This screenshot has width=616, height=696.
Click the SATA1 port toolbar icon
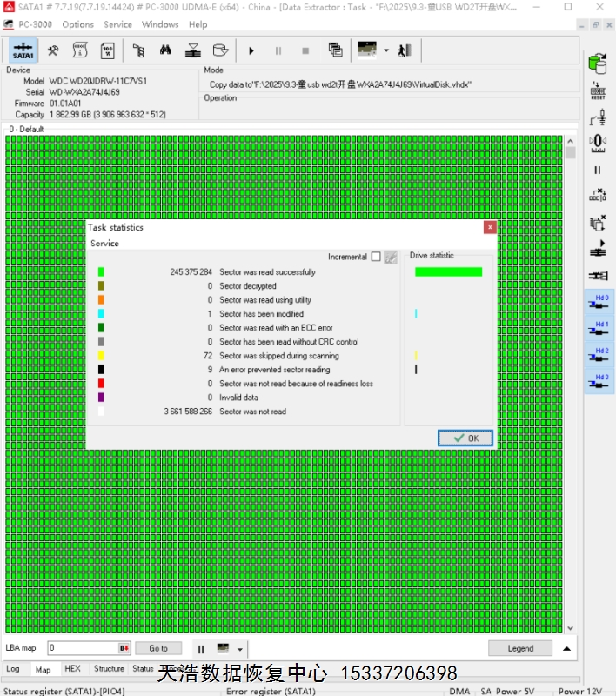click(23, 50)
